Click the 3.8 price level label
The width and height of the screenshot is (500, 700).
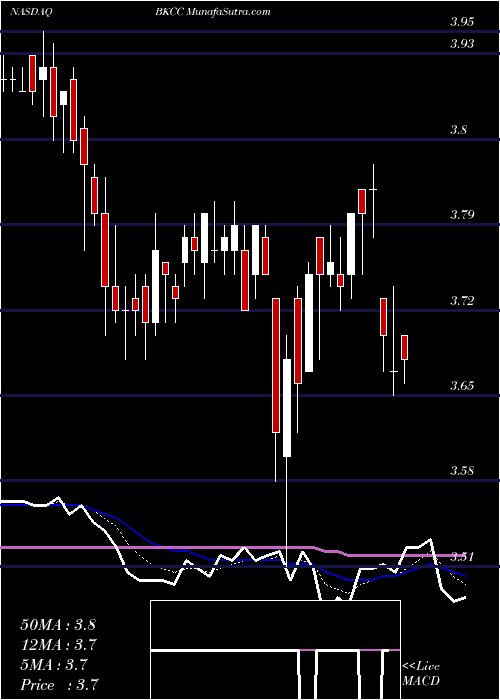[461, 130]
